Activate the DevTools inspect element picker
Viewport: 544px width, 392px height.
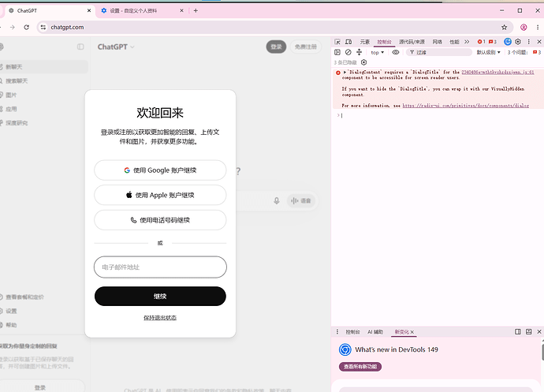337,42
